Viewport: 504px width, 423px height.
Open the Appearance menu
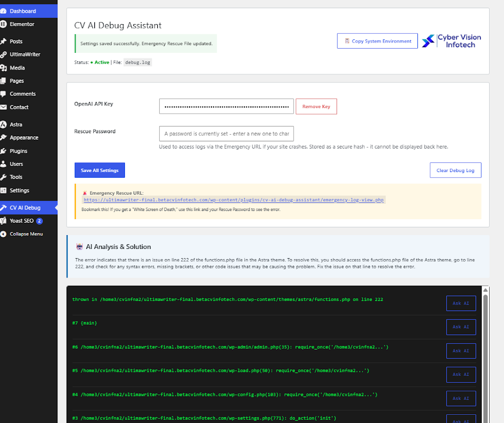(29, 138)
